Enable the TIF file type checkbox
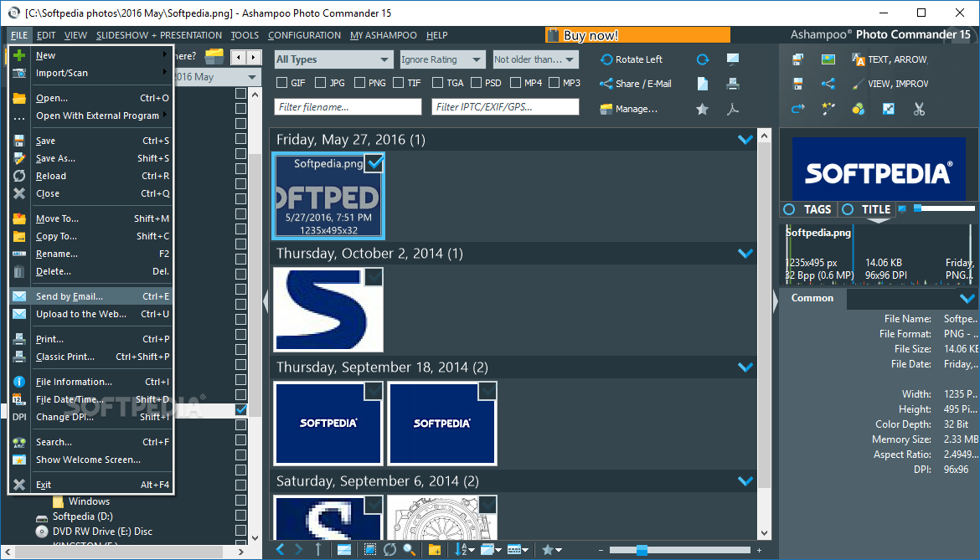The width and height of the screenshot is (980, 560). pyautogui.click(x=398, y=82)
